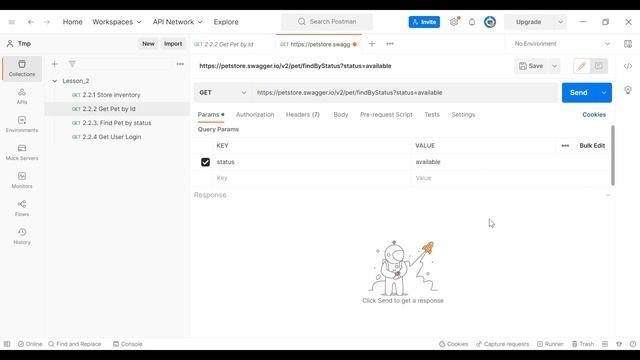Open the help icon in the status bar

[633, 344]
